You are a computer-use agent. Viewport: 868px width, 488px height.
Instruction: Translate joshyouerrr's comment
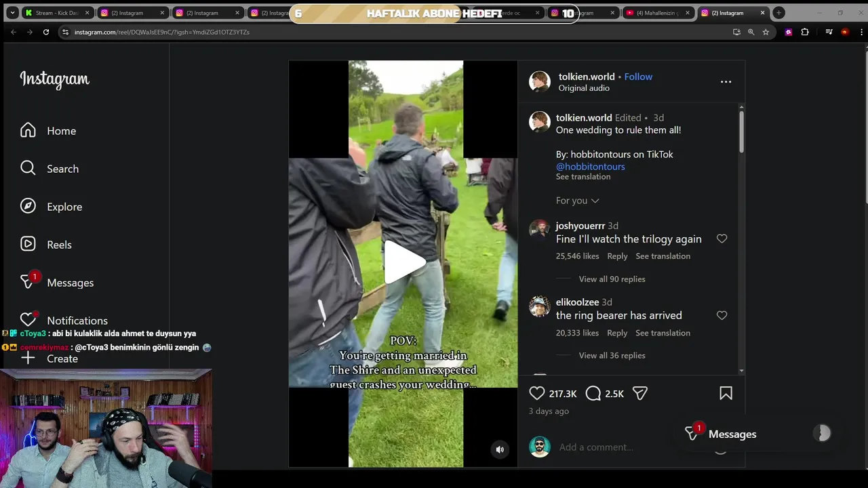pos(663,256)
